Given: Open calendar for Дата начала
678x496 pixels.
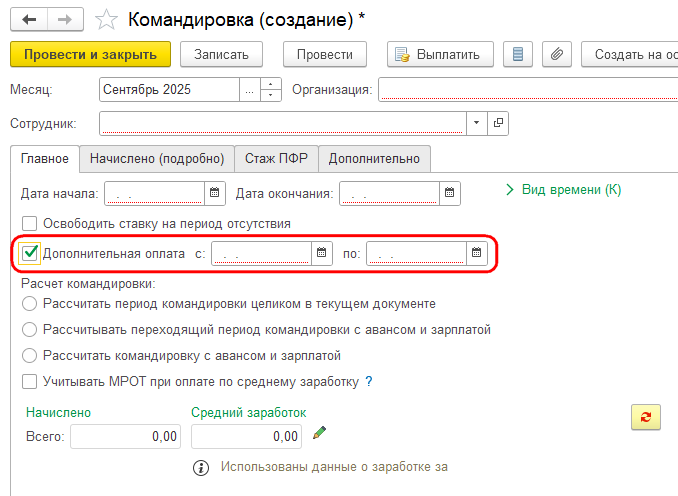Looking at the screenshot, I should (214, 193).
